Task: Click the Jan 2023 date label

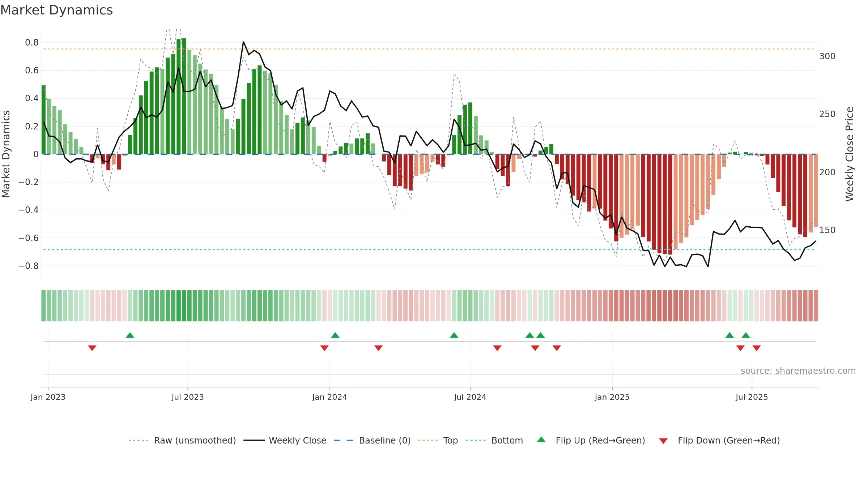Action: 48,397
